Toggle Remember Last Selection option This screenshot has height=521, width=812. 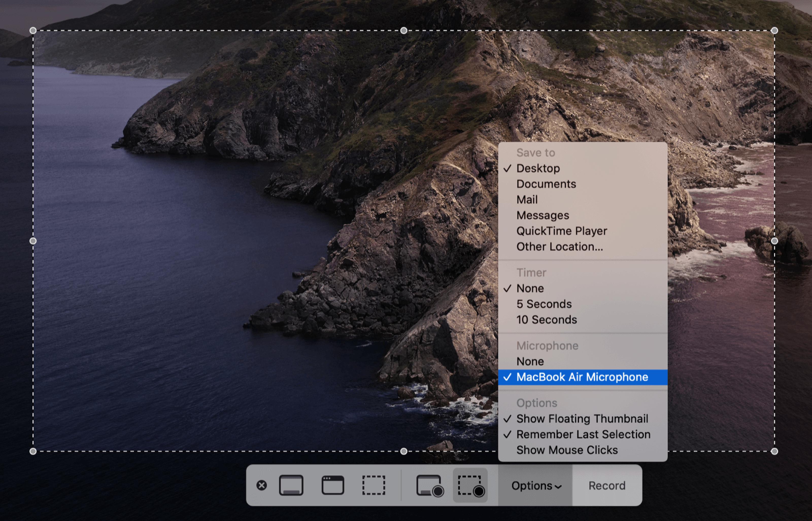[583, 434]
